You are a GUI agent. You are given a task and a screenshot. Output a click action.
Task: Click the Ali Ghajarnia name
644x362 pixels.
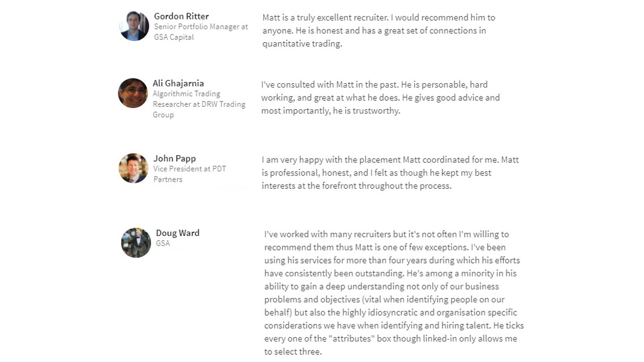click(178, 83)
